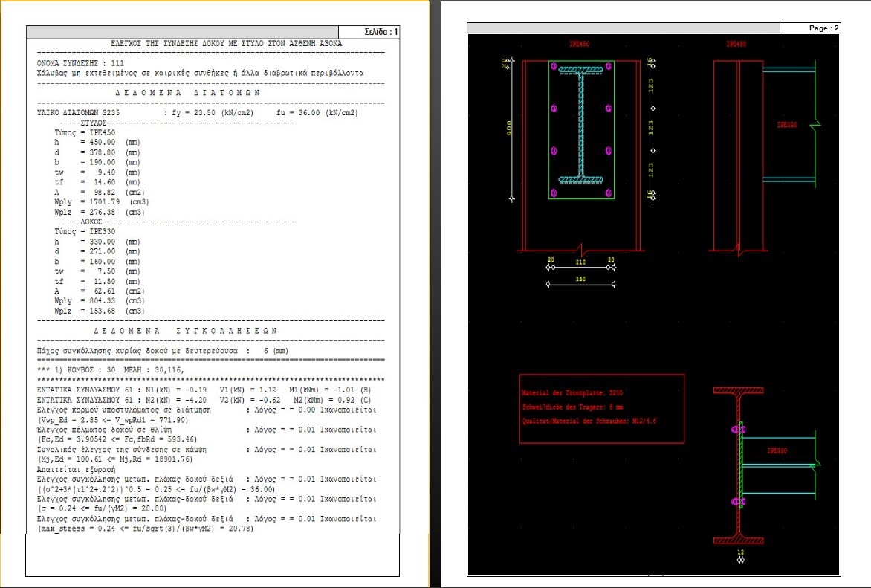This screenshot has width=871, height=588.
Task: Click the value 'fu = 36.00 (kN/cm2)'
Action: 317,113
